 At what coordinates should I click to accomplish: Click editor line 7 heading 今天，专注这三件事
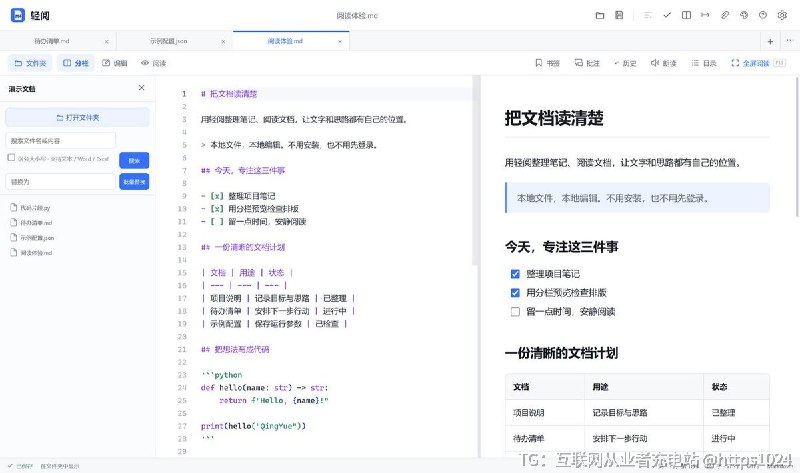click(243, 170)
